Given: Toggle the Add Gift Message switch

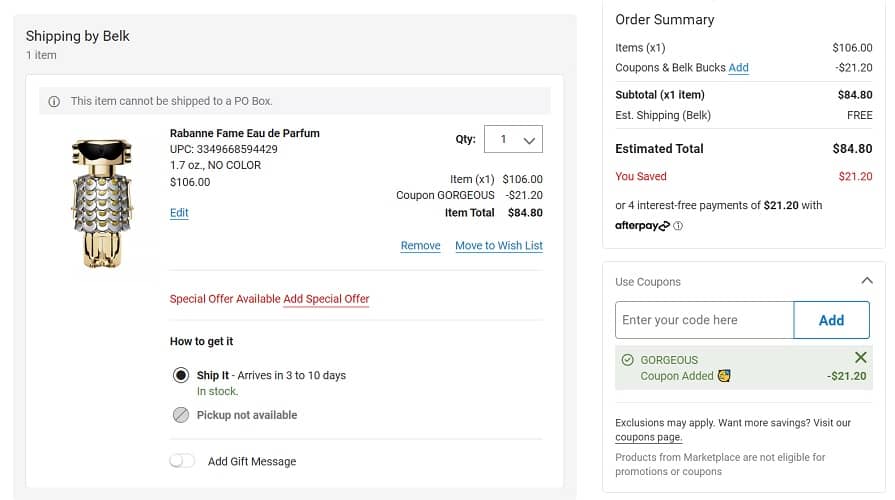Looking at the screenshot, I should [x=182, y=461].
